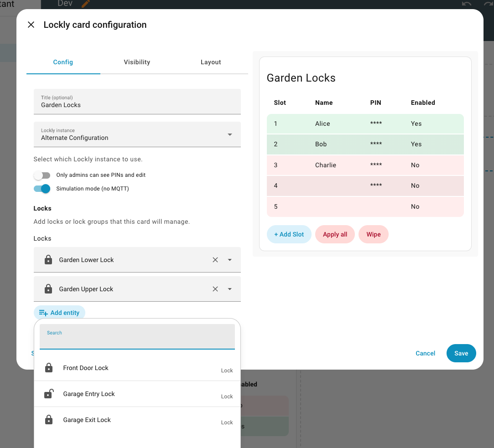Switch to the Layout tab
Screen dimensions: 494x448
211,62
